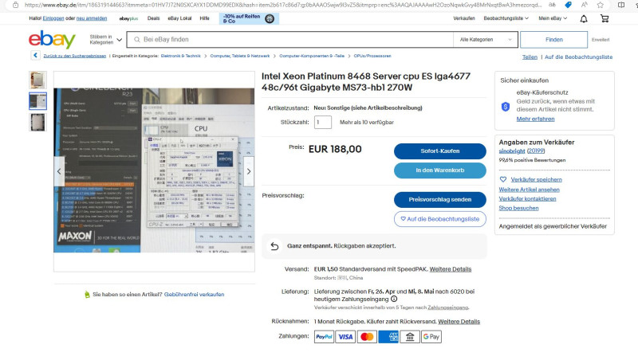Open Computer-Komponenten & -Teile breadcrumb
Image resolution: width=638 pixels, height=364 pixels.
(312, 56)
